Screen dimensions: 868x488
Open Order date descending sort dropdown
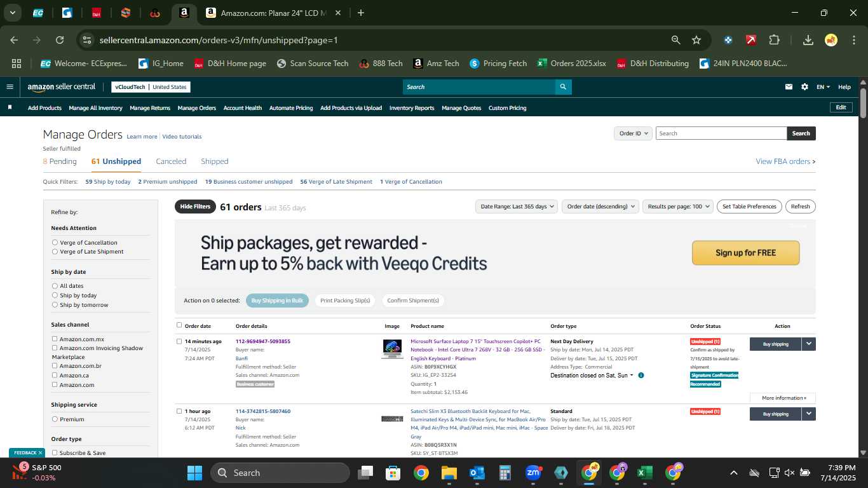click(600, 207)
